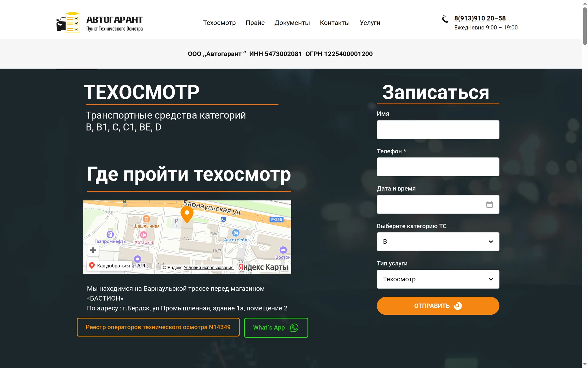The height and width of the screenshot is (368, 588).
Task: Expand the Тип услуги dropdown showing Техосмотр
Action: 438,279
